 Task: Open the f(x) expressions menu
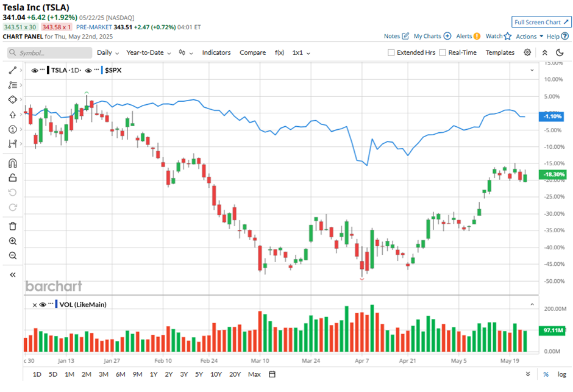tap(279, 52)
